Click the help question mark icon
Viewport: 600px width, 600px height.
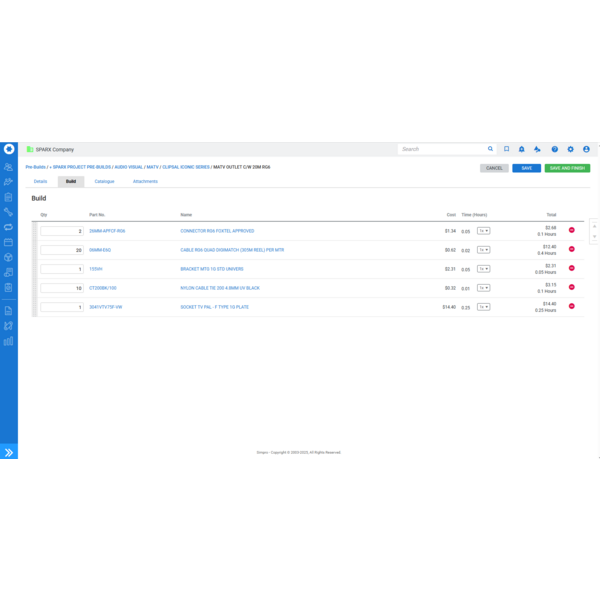point(555,149)
